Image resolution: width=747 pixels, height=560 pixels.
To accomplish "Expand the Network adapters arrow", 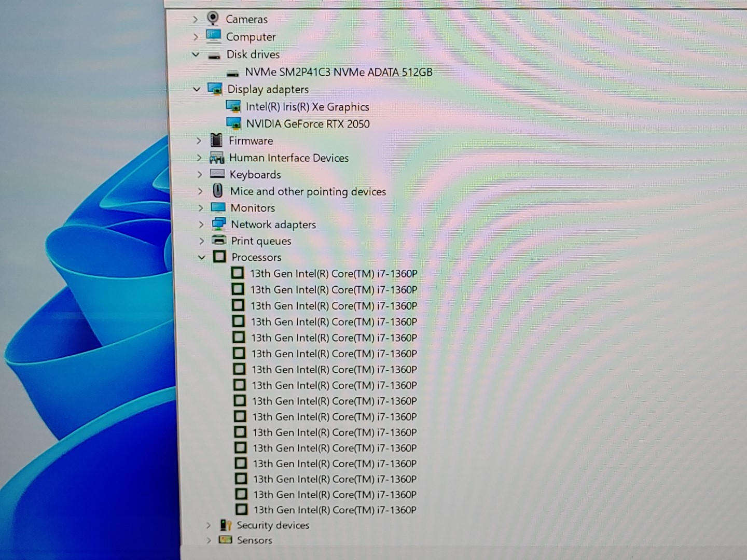I will pos(201,224).
